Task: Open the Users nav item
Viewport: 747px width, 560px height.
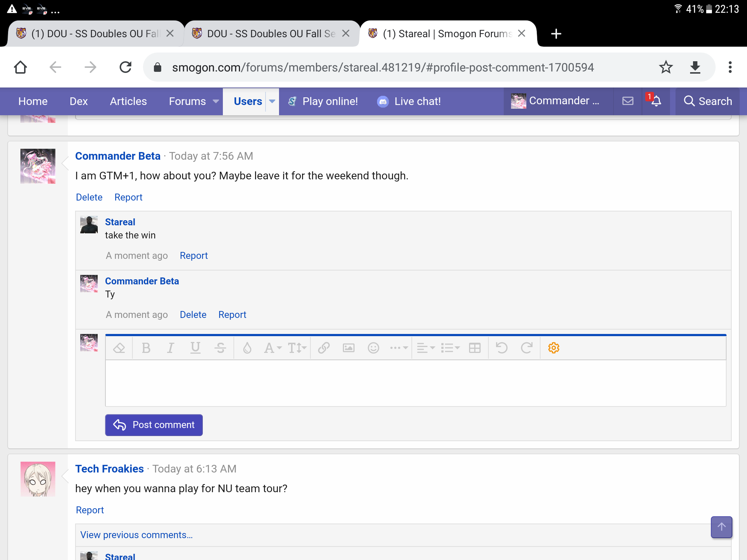Action: coord(248,101)
